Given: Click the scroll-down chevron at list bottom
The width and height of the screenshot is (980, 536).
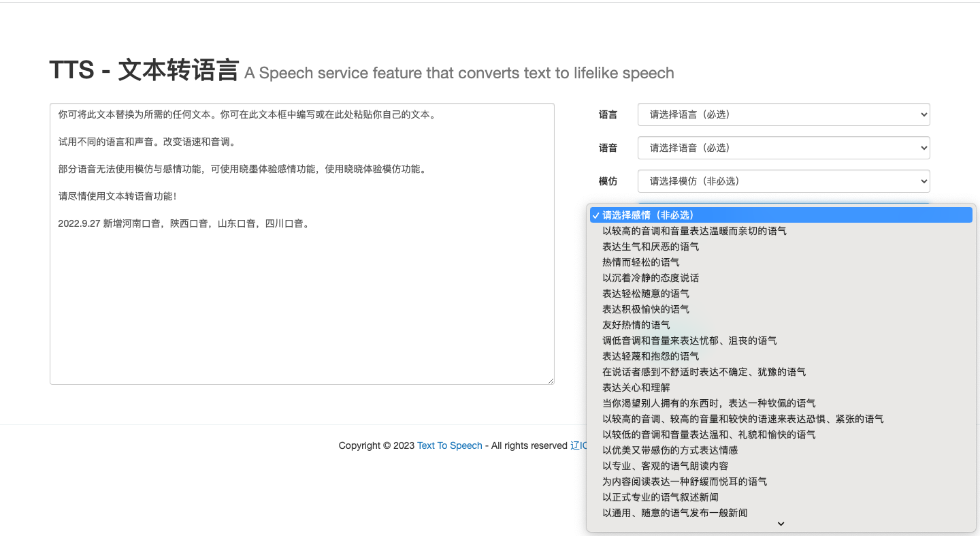Looking at the screenshot, I should [x=781, y=524].
